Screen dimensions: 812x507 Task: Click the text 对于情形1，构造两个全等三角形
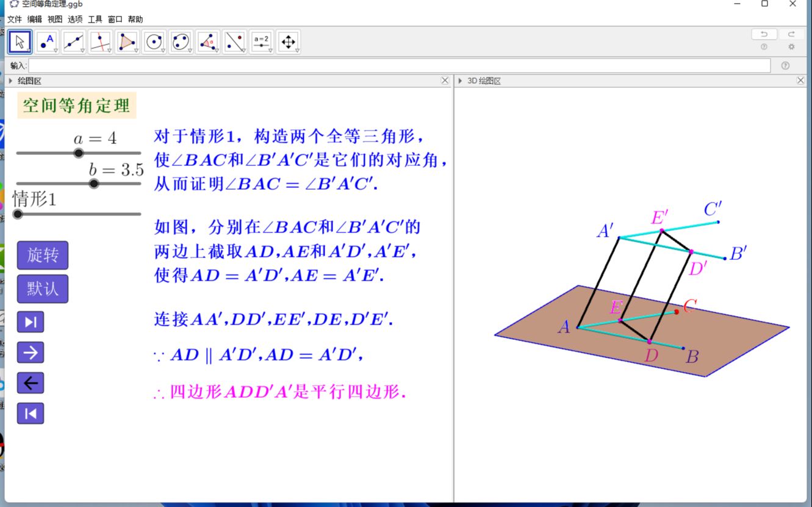point(290,135)
